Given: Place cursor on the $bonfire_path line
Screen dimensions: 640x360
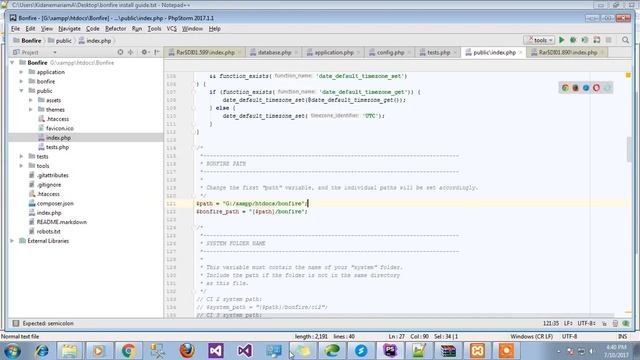Looking at the screenshot, I should click(251, 211).
